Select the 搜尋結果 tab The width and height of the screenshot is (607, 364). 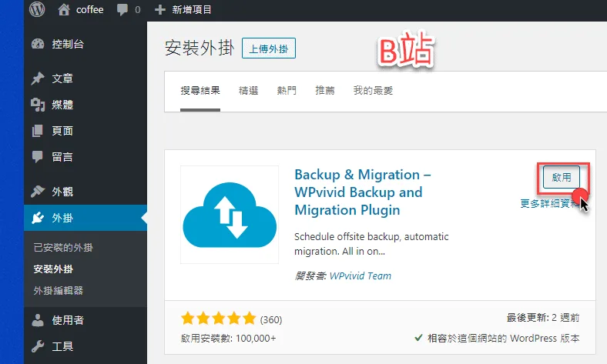pyautogui.click(x=200, y=91)
